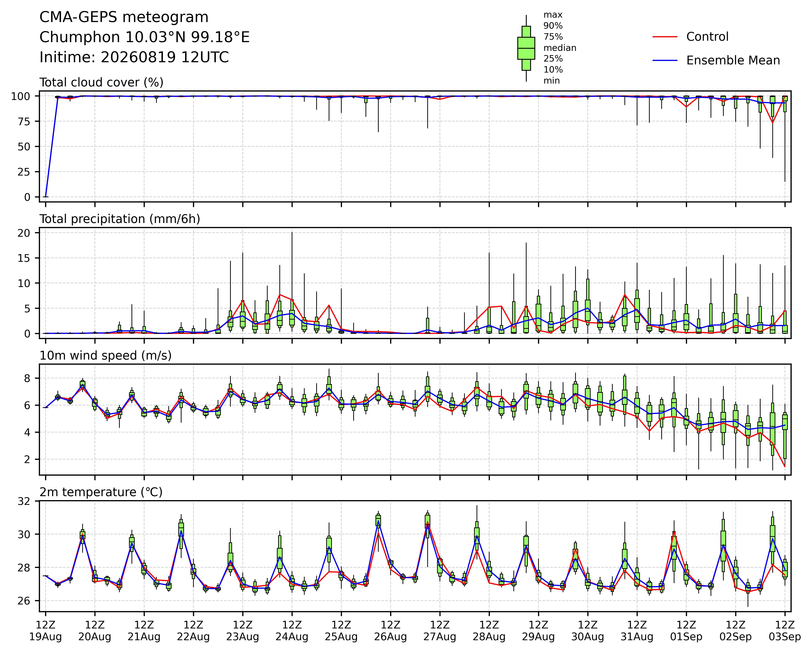This screenshot has height=653, width=812.
Task: Click the '12Z 25Aug' x-axis label
Action: [x=341, y=630]
